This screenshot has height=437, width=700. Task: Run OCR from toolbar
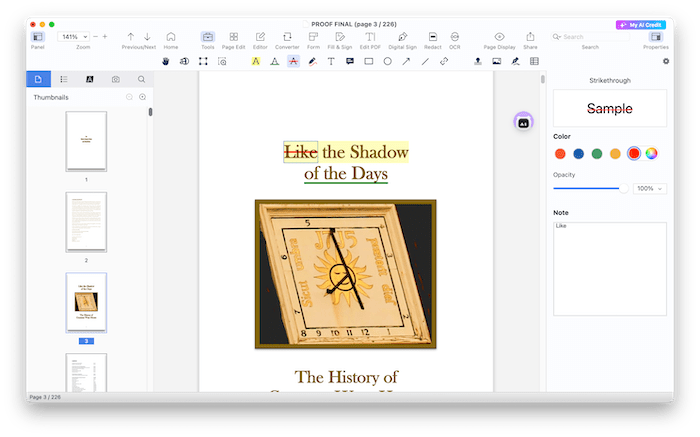(454, 40)
